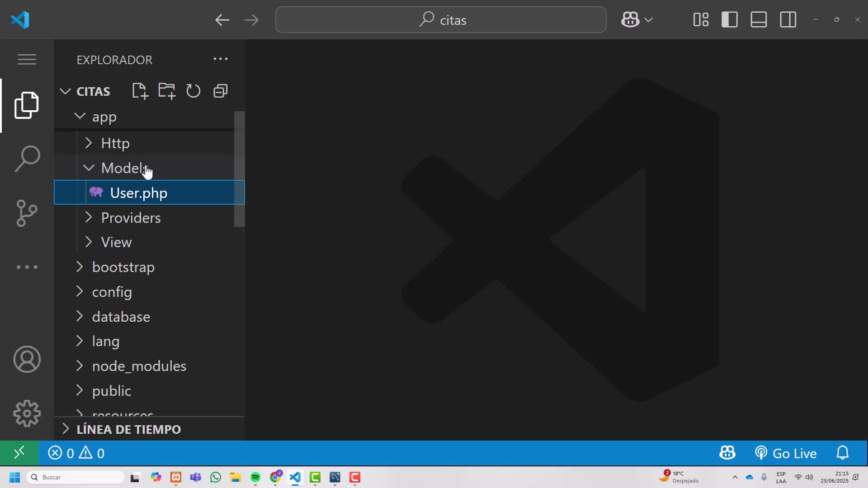Show hidden system tray icons

tap(735, 477)
